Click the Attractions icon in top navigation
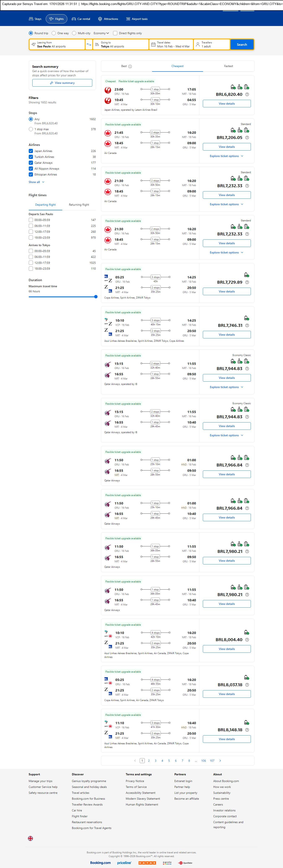283x868 pixels. click(x=100, y=19)
